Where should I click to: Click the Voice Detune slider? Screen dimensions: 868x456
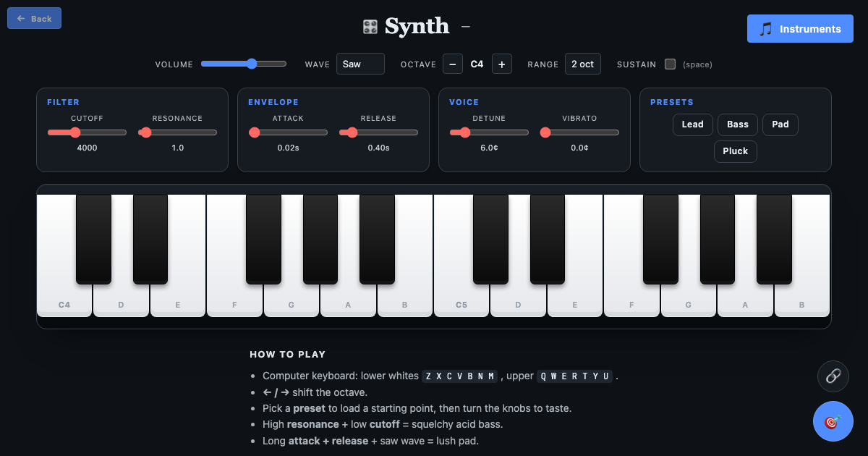pos(489,132)
